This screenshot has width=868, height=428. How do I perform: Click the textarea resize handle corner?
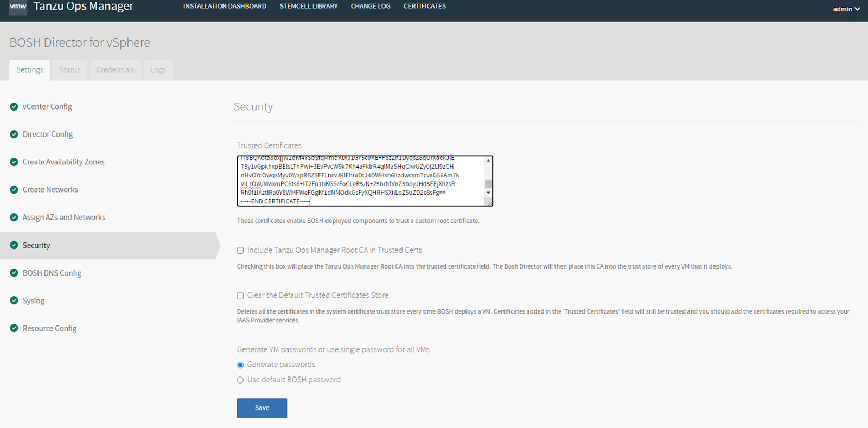(x=489, y=202)
